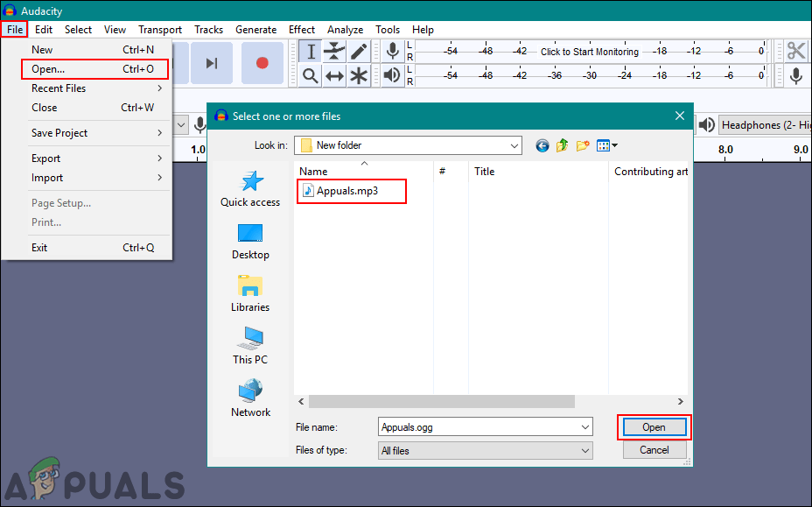Click the Open button to load the file
Screen dimensions: 812x507
pos(653,426)
